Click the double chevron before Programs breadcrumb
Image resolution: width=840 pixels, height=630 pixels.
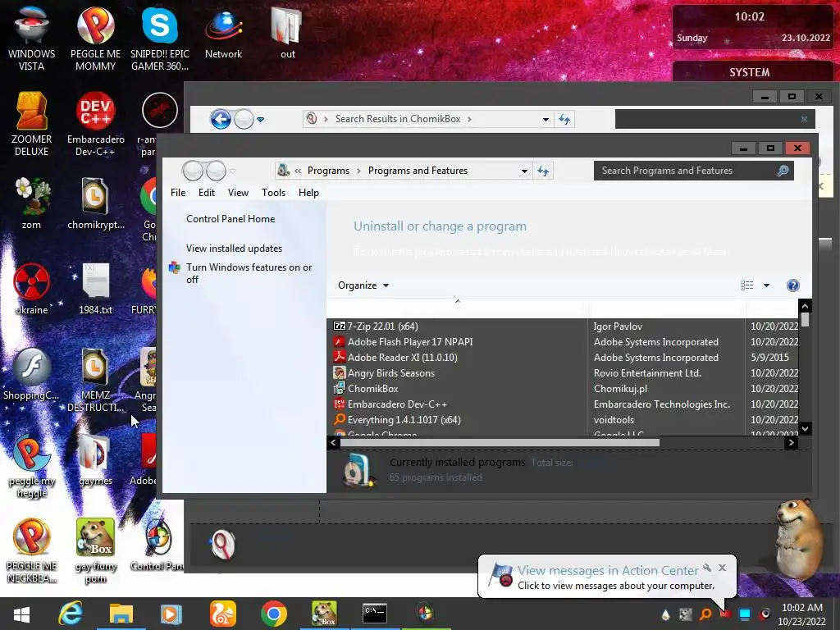[x=298, y=171]
